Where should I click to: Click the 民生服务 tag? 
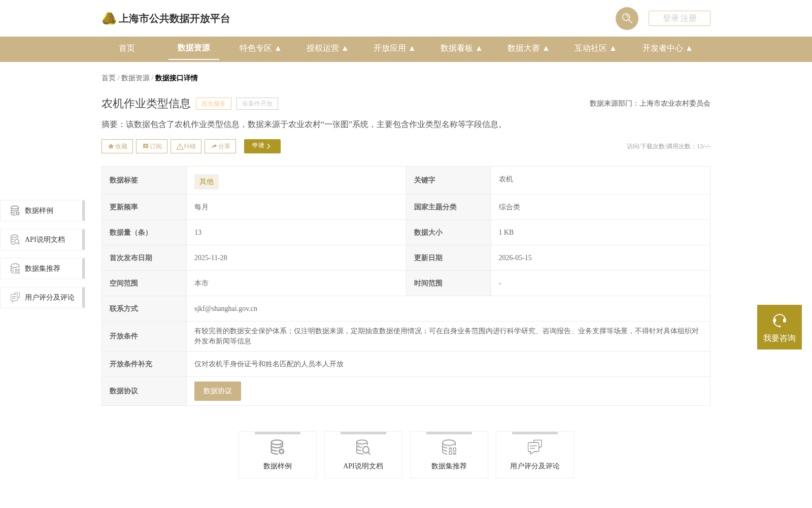tap(214, 104)
